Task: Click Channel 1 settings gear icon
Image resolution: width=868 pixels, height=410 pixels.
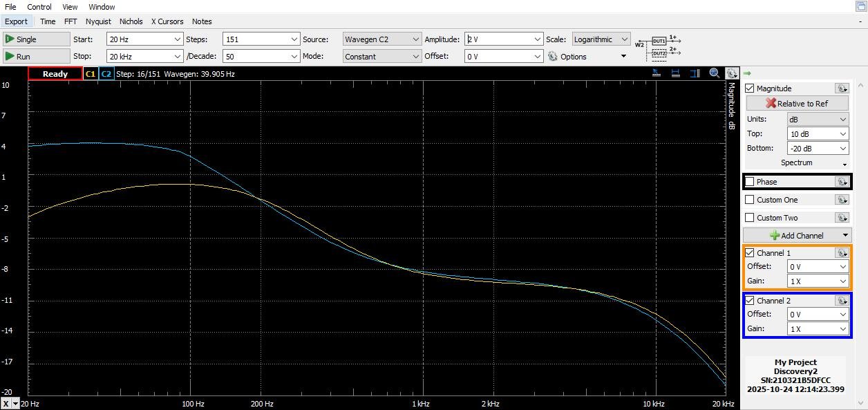Action: pyautogui.click(x=842, y=253)
